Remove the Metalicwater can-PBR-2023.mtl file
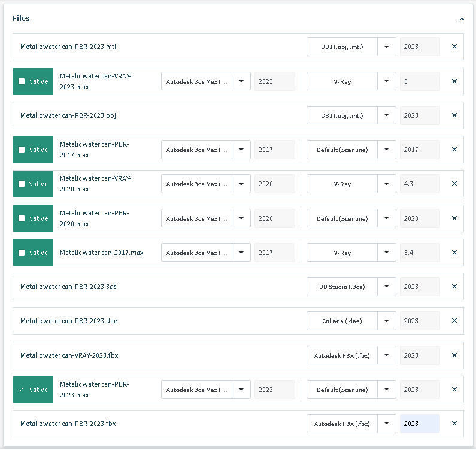 (x=454, y=47)
